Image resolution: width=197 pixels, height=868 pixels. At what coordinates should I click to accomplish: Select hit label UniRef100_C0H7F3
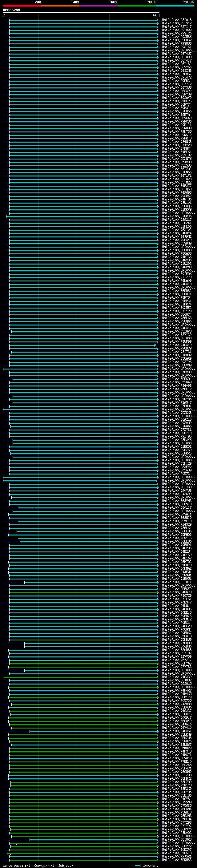click(176, 433)
